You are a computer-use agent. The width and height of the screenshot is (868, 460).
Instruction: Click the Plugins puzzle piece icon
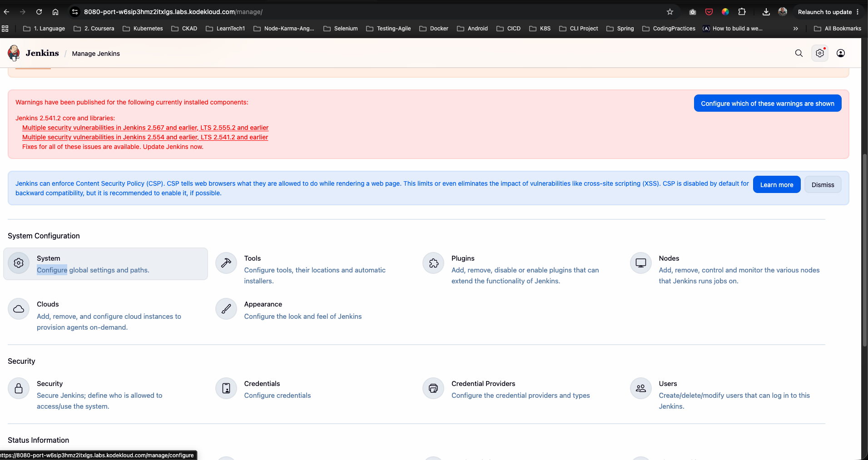(433, 263)
